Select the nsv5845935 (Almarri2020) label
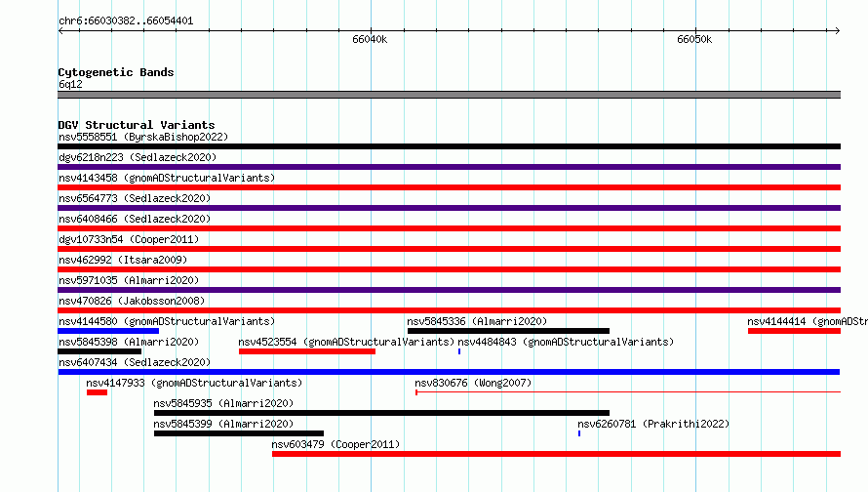Image resolution: width=868 pixels, height=492 pixels. pyautogui.click(x=223, y=403)
